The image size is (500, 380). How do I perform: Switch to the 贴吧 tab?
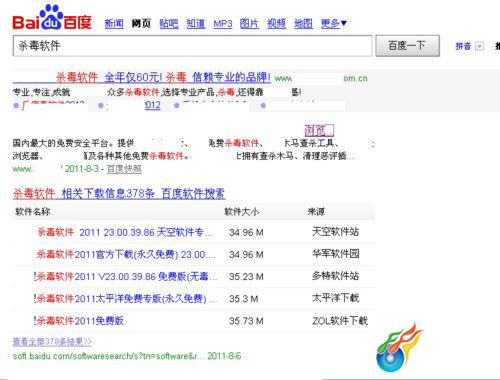(169, 24)
